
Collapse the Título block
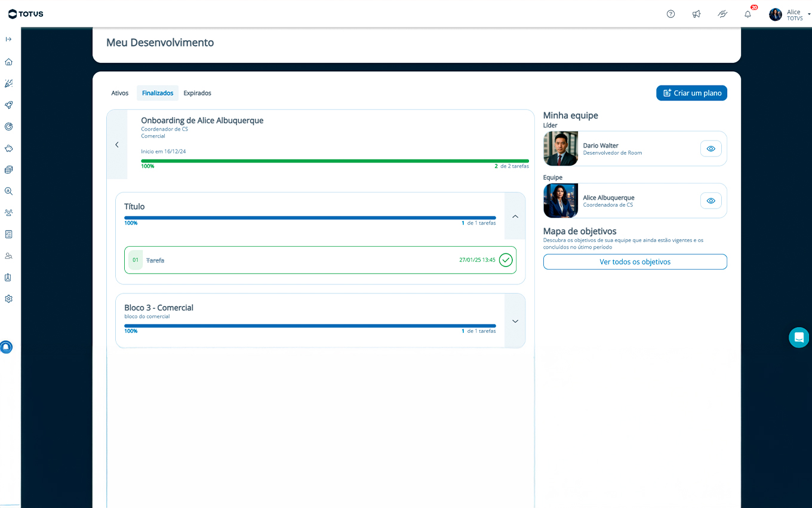click(515, 216)
